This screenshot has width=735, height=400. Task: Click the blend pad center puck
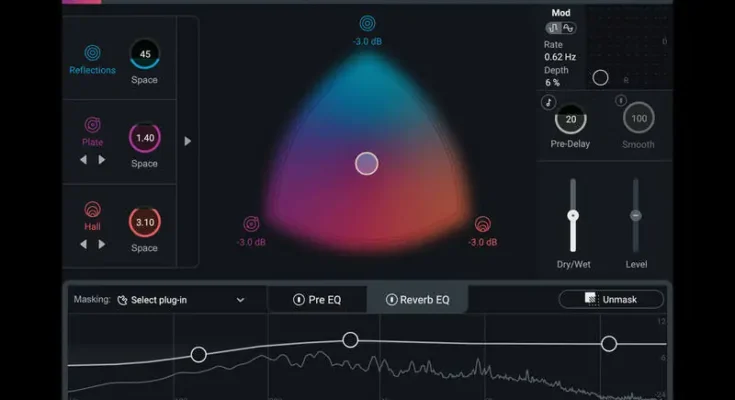[x=367, y=164]
